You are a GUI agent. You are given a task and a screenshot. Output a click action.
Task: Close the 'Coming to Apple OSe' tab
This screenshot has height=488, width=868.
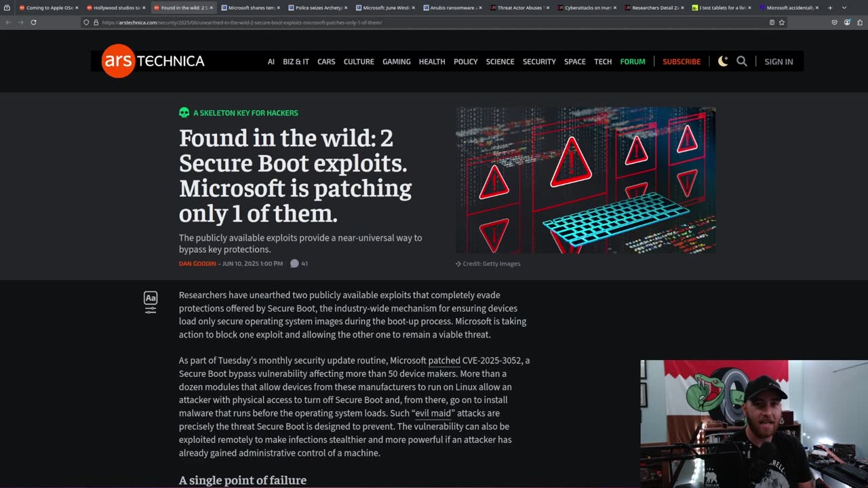[x=77, y=7]
